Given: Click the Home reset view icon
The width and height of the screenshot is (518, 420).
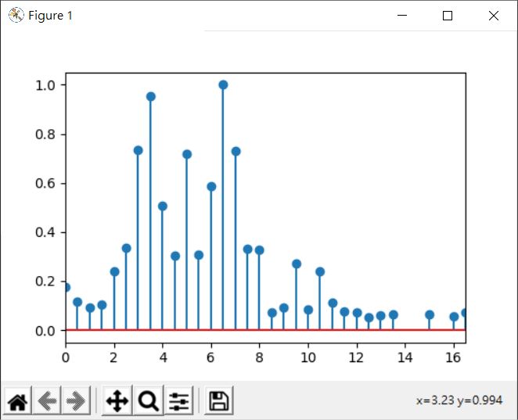Looking at the screenshot, I should [17, 401].
